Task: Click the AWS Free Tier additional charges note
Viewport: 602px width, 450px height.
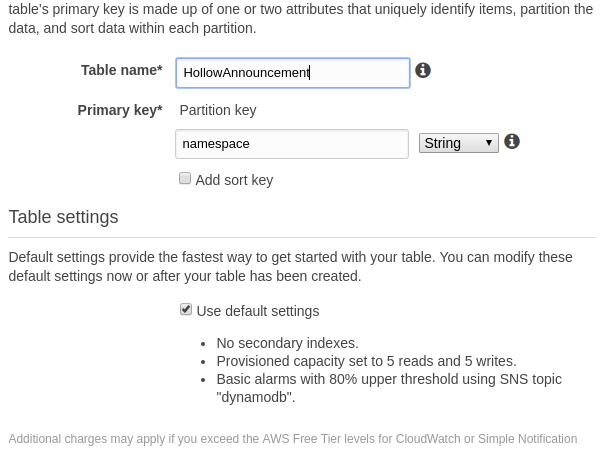Action: [x=293, y=438]
